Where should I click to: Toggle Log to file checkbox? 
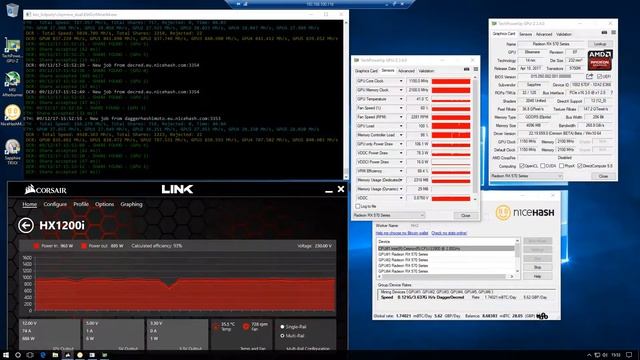[358, 206]
